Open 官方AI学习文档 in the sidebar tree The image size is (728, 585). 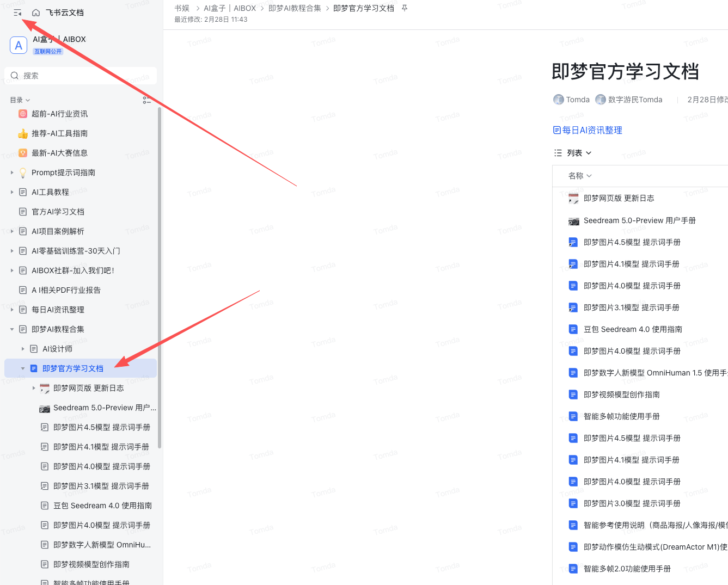pos(58,212)
